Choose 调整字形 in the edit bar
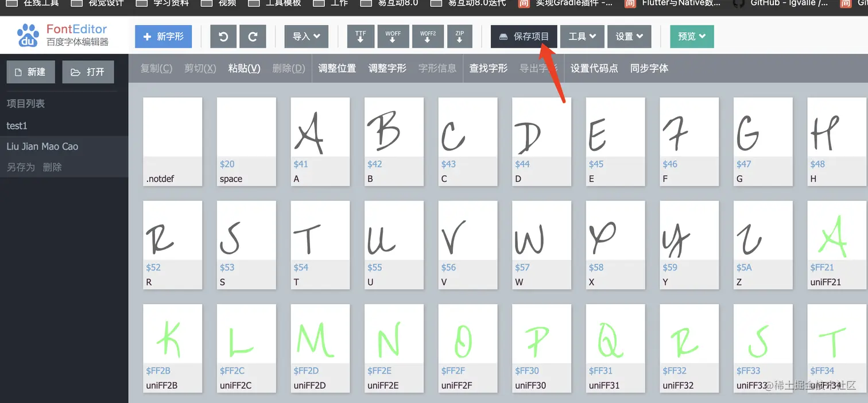 pyautogui.click(x=387, y=68)
